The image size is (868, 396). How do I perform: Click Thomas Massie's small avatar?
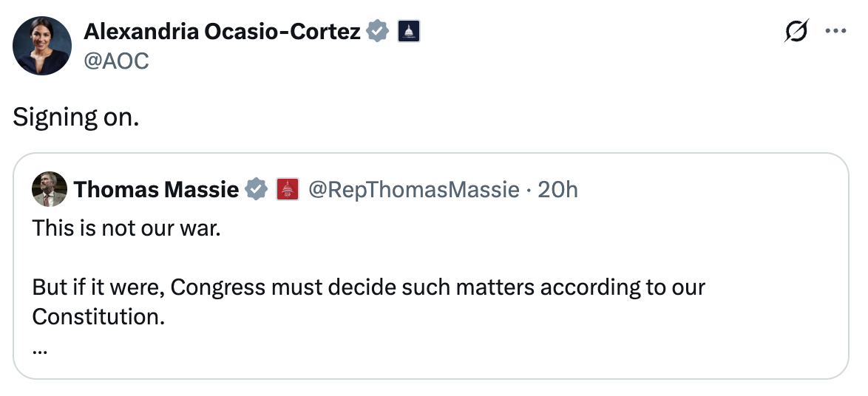50,190
